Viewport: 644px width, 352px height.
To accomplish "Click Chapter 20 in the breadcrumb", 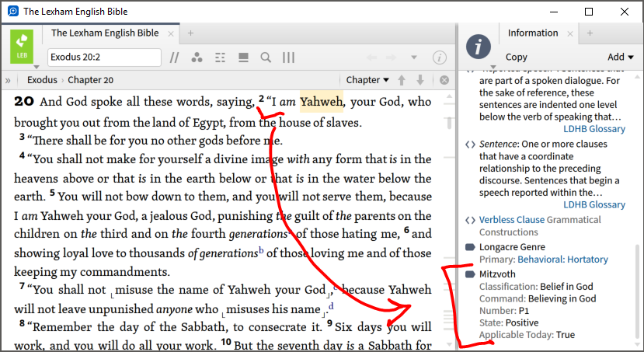I will (x=90, y=80).
